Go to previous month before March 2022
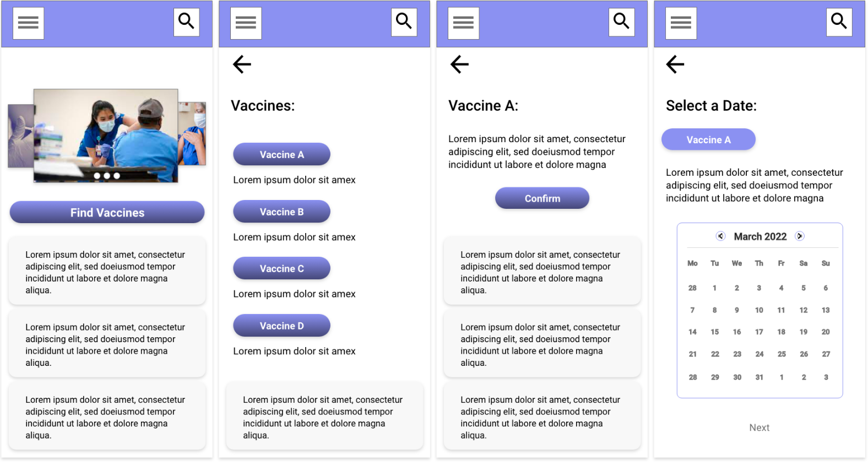 (720, 236)
